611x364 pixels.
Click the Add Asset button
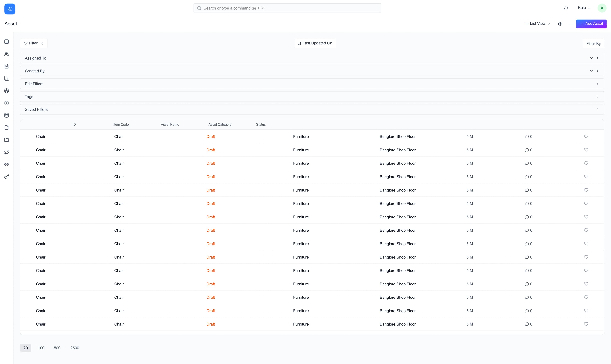[591, 24]
